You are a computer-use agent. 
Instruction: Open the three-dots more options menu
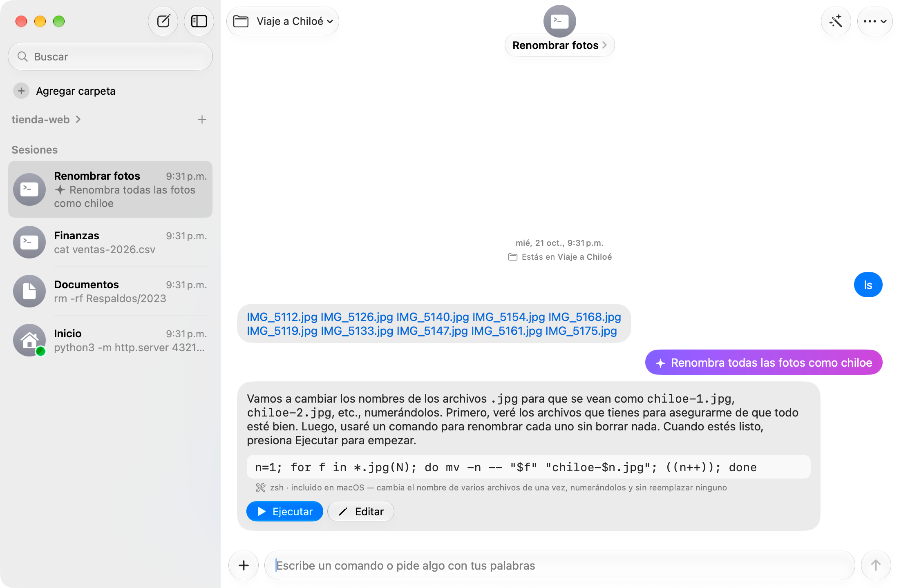874,21
